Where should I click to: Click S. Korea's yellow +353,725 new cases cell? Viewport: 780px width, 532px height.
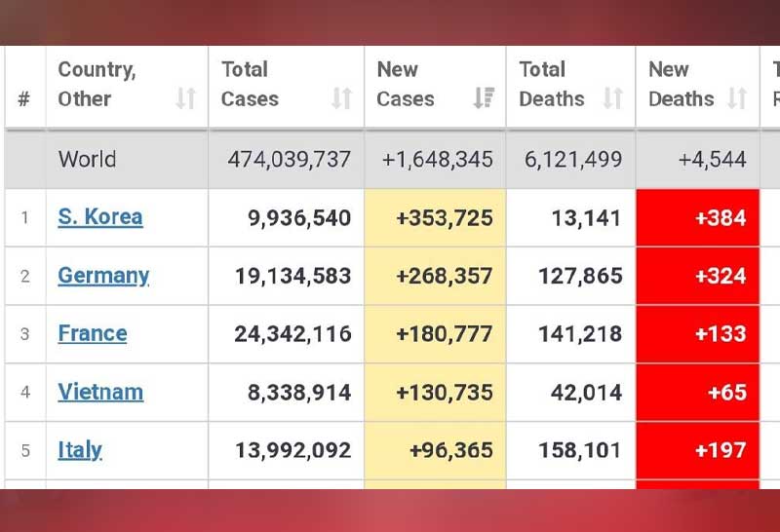click(x=435, y=217)
